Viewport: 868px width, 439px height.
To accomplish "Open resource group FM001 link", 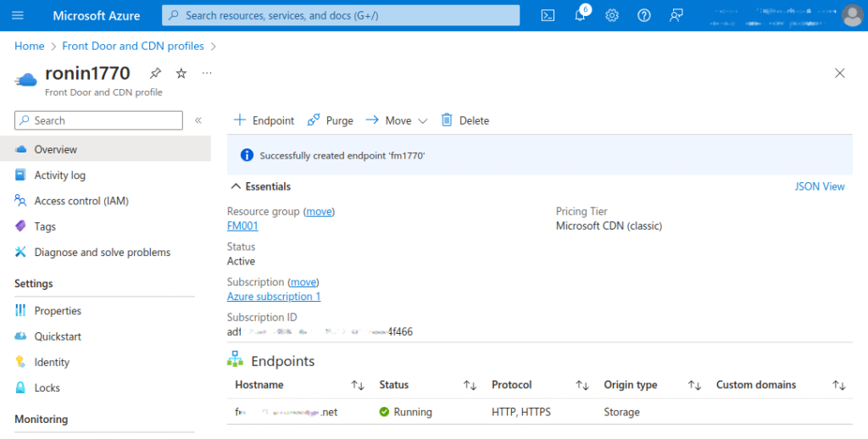I will pyautogui.click(x=242, y=226).
